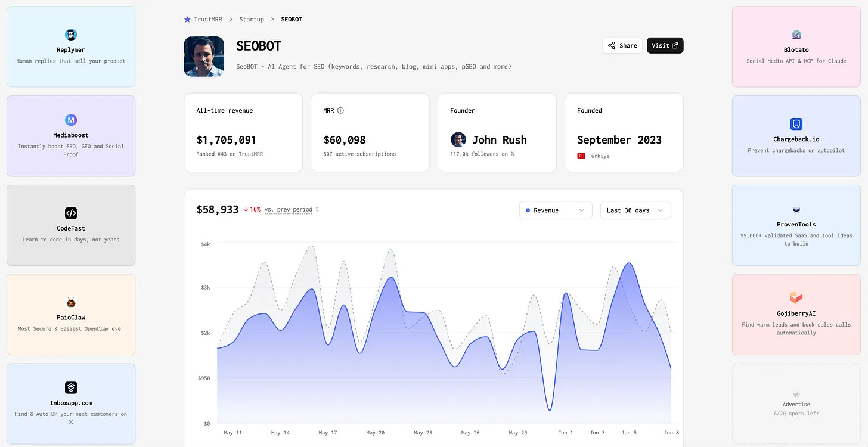Viewport: 868px width, 447px height.
Task: Click the Blotato logo icon
Action: click(x=796, y=35)
